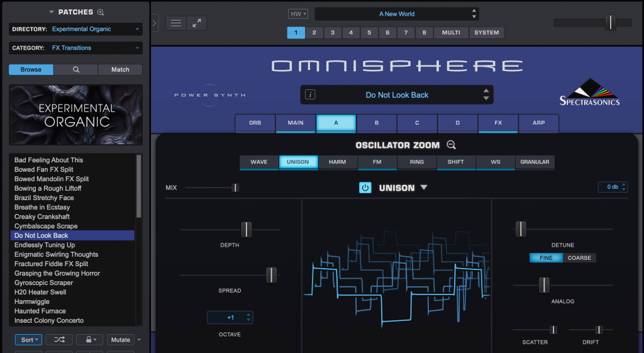The image size is (644, 353).
Task: Click the shuffle patches icon
Action: pos(59,340)
